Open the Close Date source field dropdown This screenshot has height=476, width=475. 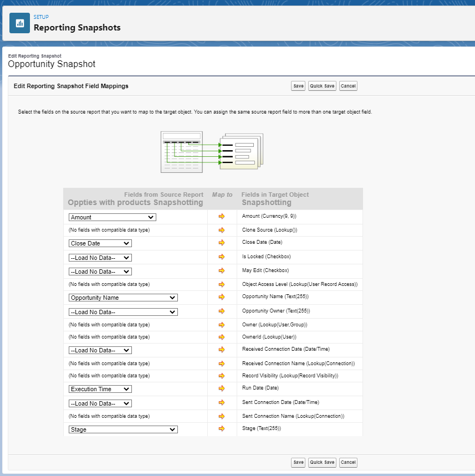coord(100,243)
